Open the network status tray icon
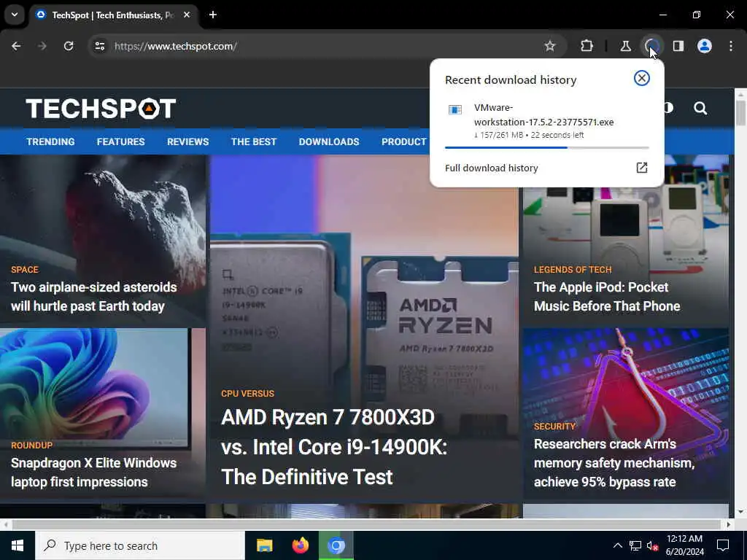This screenshot has height=560, width=747. [x=635, y=545]
